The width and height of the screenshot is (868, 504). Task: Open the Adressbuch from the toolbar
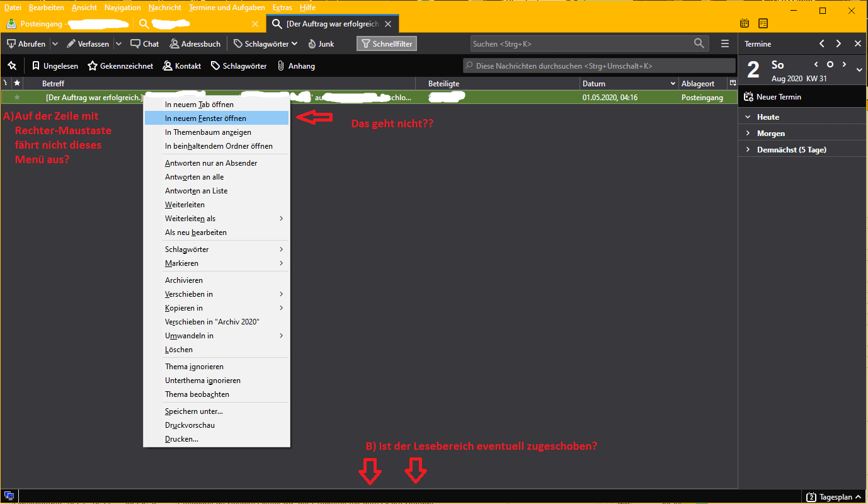195,44
